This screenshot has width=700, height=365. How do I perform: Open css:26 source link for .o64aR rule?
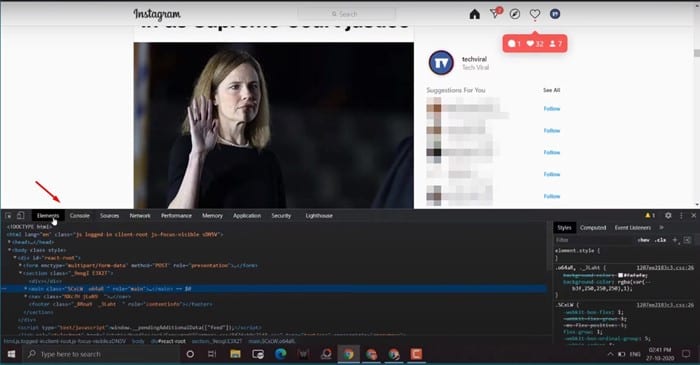665,268
